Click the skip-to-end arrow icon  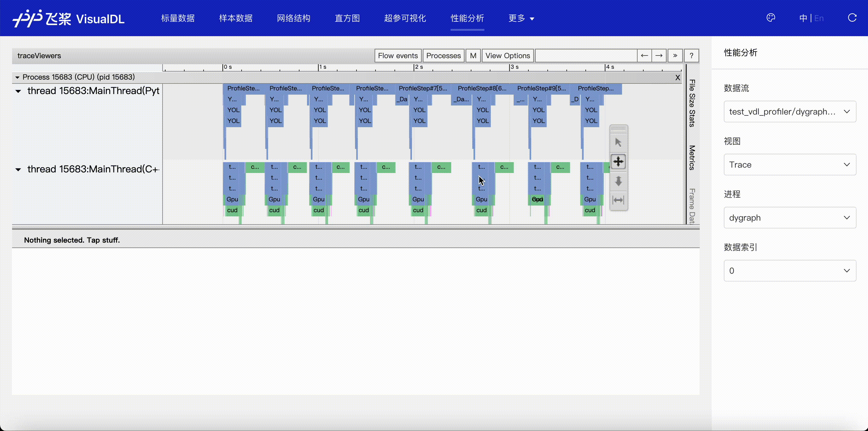[675, 55]
